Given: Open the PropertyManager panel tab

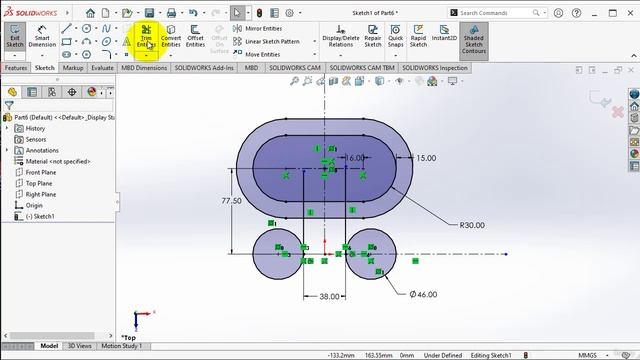Looking at the screenshot, I should [x=32, y=92].
